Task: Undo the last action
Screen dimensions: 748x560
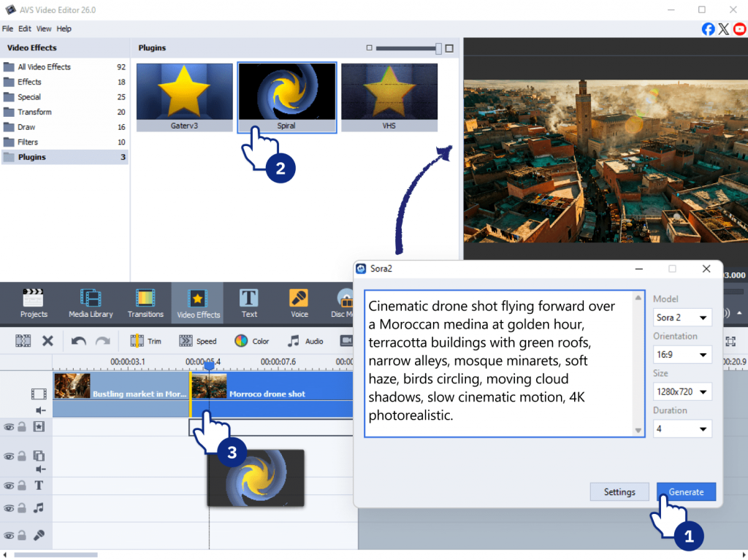Action: click(79, 341)
